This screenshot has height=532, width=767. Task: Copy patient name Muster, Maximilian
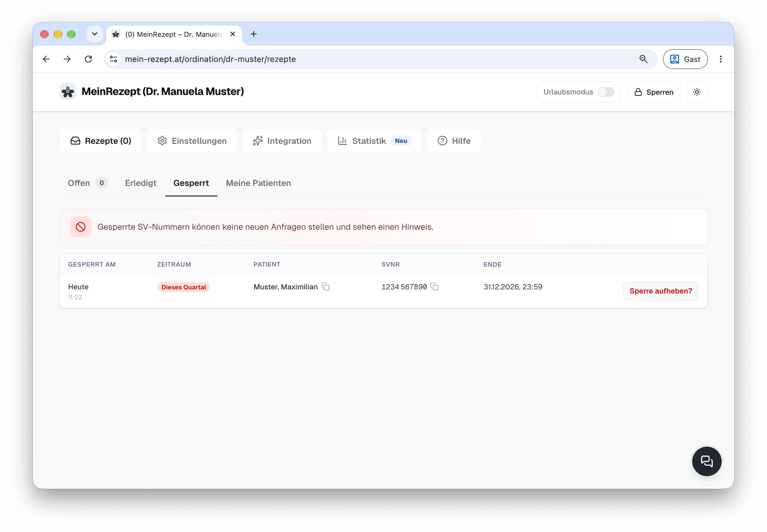(x=326, y=287)
